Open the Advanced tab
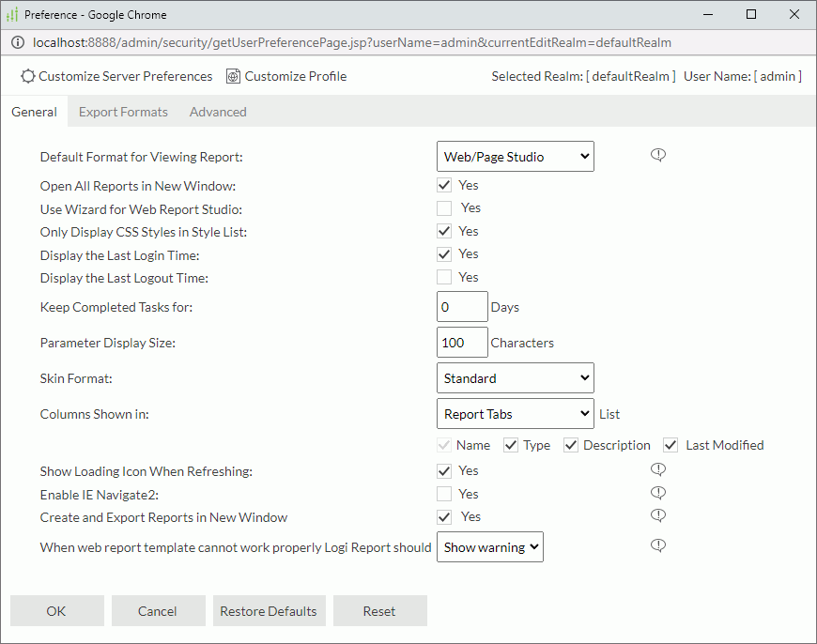The height and width of the screenshot is (644, 817). click(x=217, y=111)
